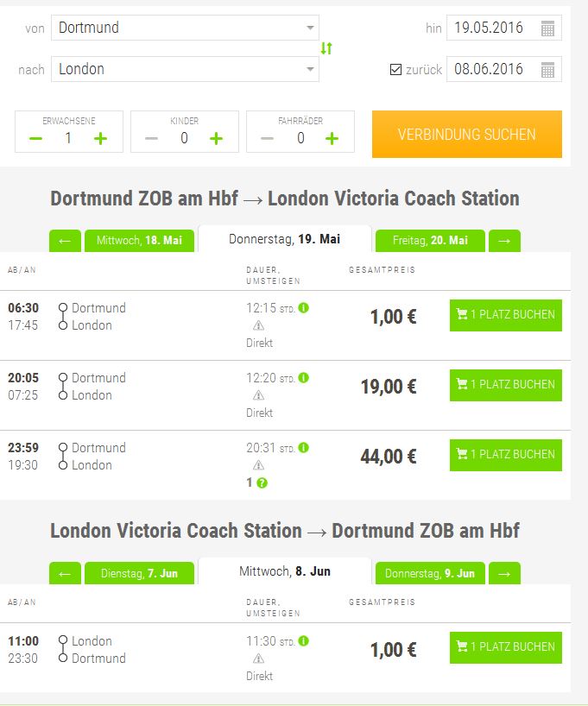Click info icon on 20:31 Std. connection

click(x=304, y=448)
